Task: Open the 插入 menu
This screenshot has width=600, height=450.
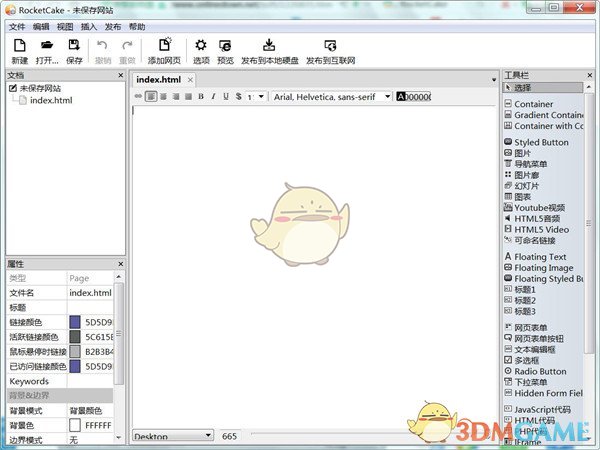Action: click(x=89, y=27)
